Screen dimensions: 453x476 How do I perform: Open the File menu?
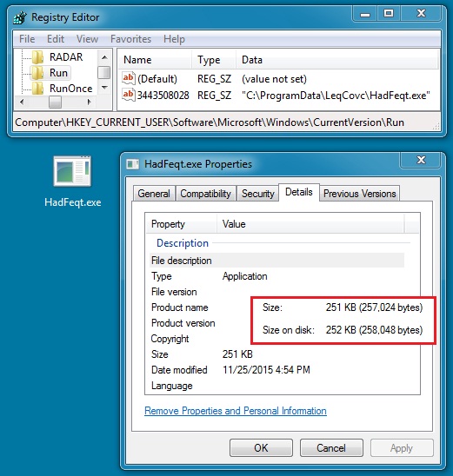tap(27, 39)
